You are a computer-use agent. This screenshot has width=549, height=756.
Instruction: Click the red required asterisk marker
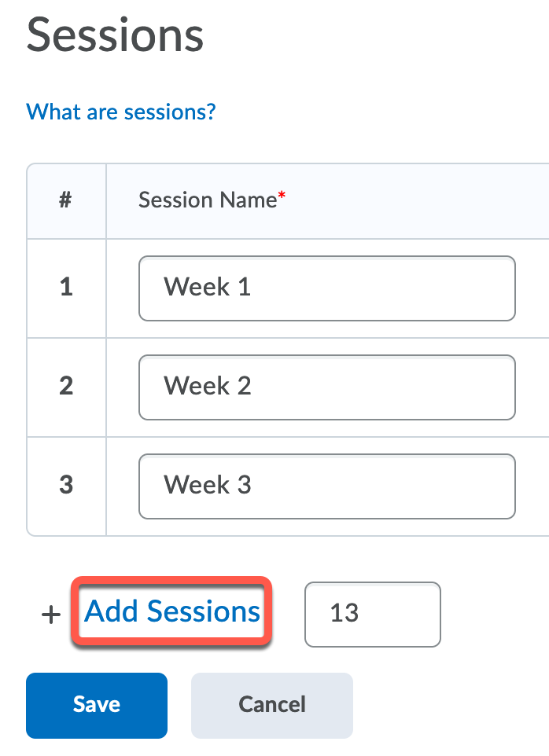tap(282, 198)
